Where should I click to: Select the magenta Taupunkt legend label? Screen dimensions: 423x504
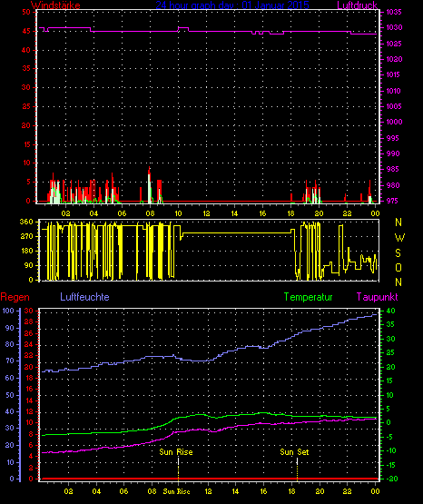click(x=377, y=297)
